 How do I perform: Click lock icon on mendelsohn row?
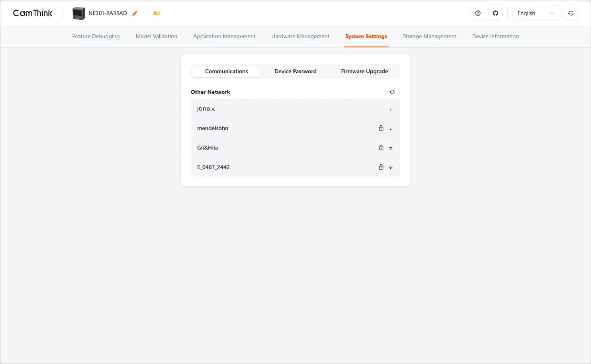coord(381,128)
